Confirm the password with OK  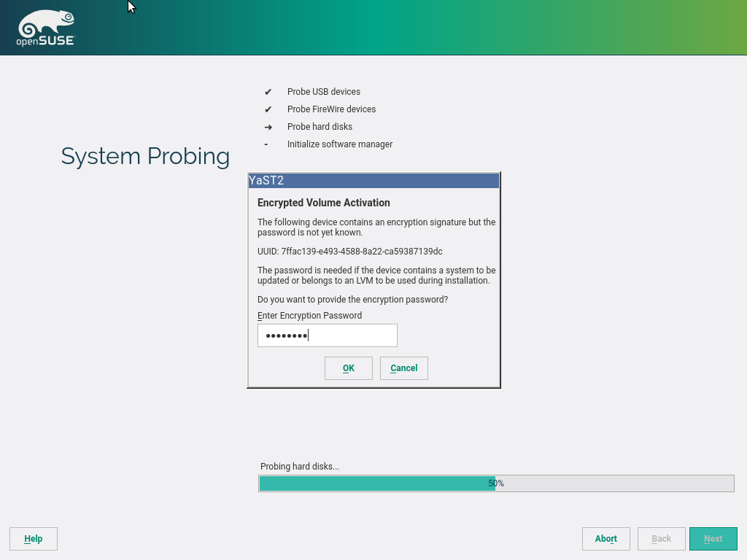pos(348,368)
